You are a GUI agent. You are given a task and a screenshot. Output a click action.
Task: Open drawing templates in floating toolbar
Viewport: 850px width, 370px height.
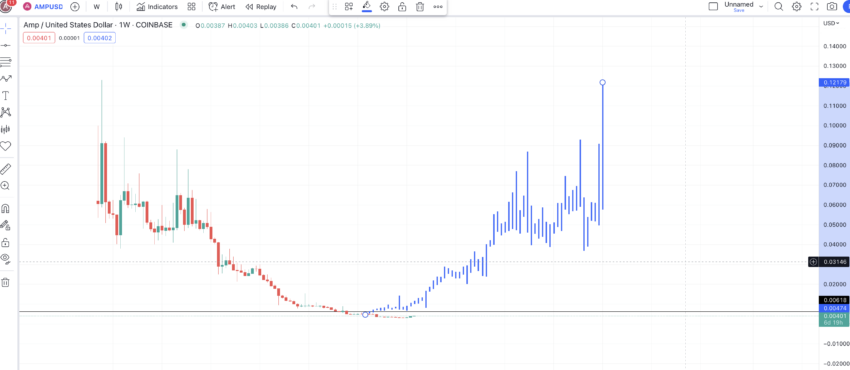click(x=349, y=7)
